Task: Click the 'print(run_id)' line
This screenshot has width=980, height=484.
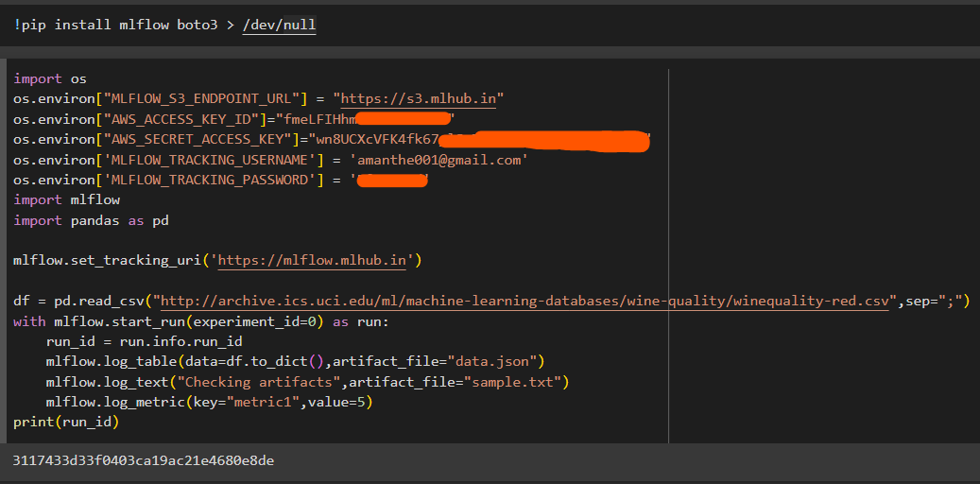Action: pyautogui.click(x=66, y=423)
